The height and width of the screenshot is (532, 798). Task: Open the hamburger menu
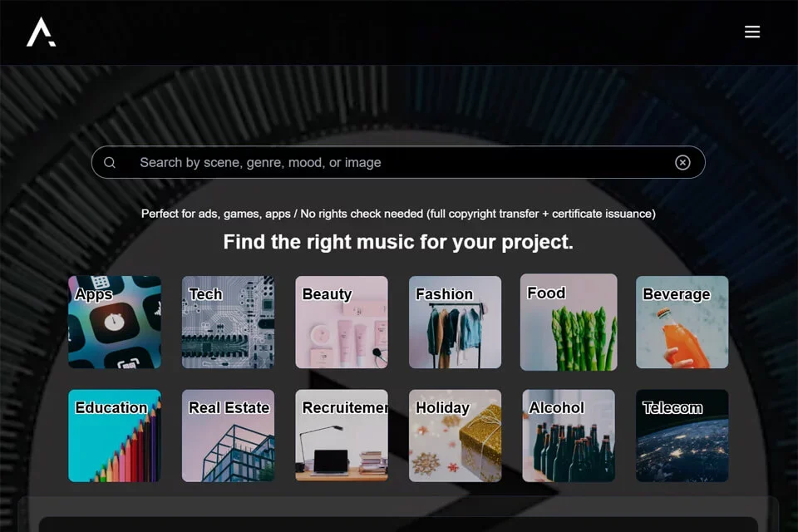pos(751,32)
